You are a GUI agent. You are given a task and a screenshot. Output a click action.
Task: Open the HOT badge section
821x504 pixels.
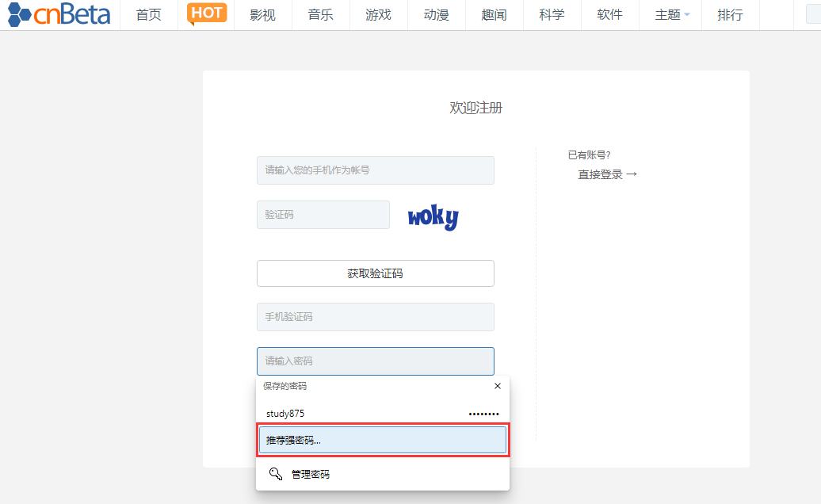(x=207, y=13)
